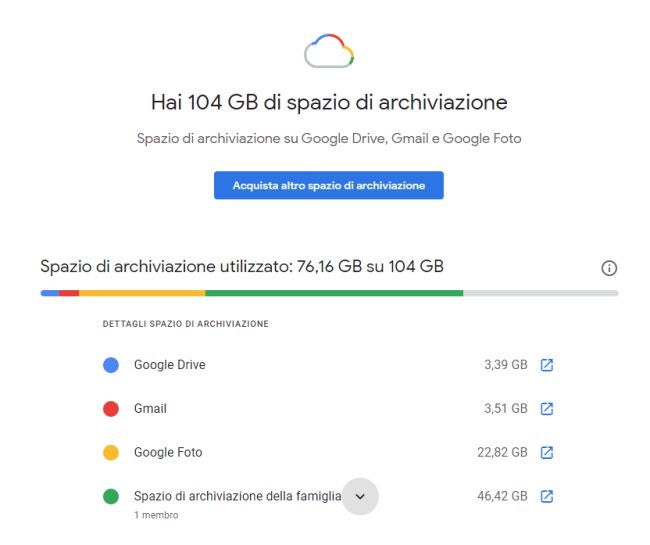Open Google Drive storage external link icon
Viewport: 650px width, 545px height.
(x=547, y=365)
